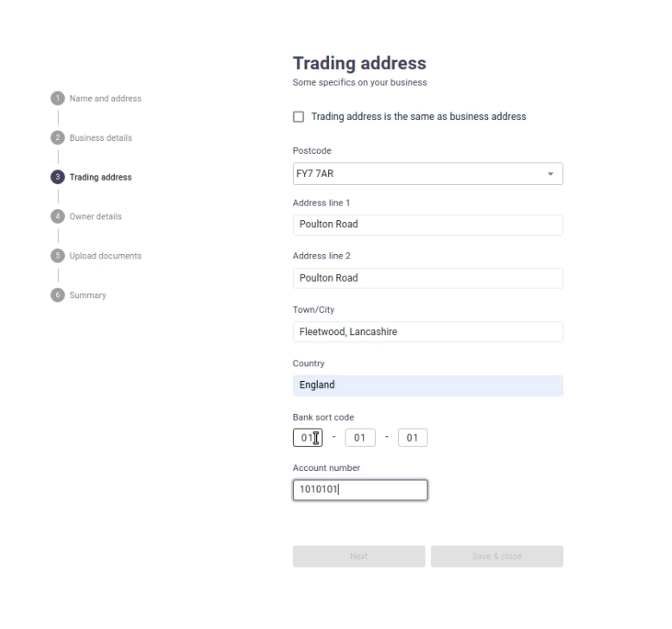Select the Upload documents step

(105, 256)
